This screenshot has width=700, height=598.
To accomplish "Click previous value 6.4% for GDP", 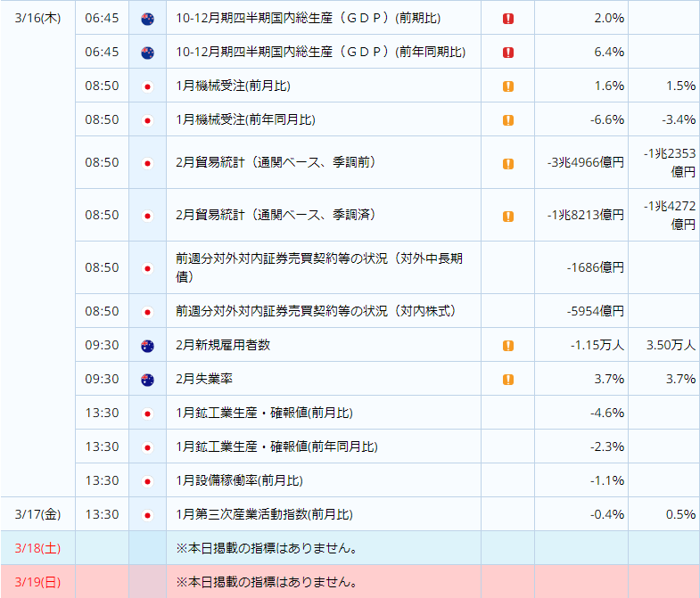I will click(x=609, y=52).
